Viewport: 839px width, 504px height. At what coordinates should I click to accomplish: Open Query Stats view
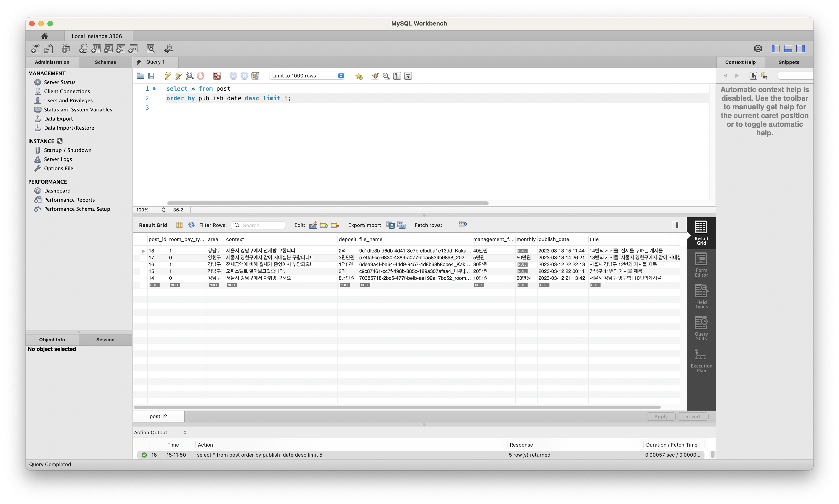[x=701, y=328]
